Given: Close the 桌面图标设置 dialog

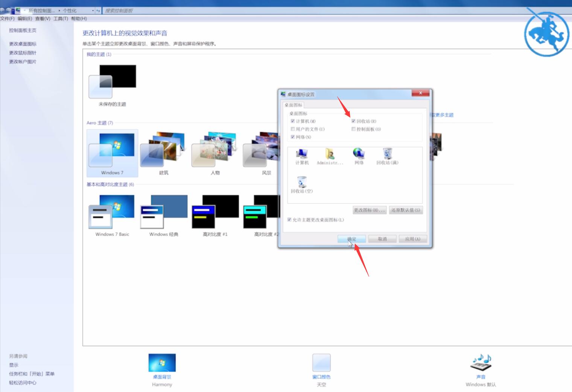Looking at the screenshot, I should click(x=420, y=93).
